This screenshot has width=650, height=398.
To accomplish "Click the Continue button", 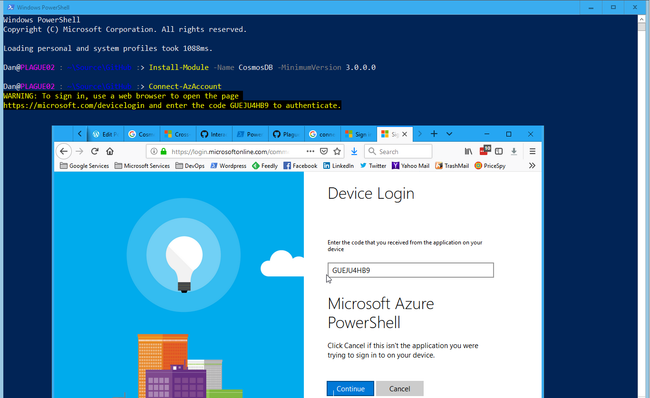I will pyautogui.click(x=350, y=388).
